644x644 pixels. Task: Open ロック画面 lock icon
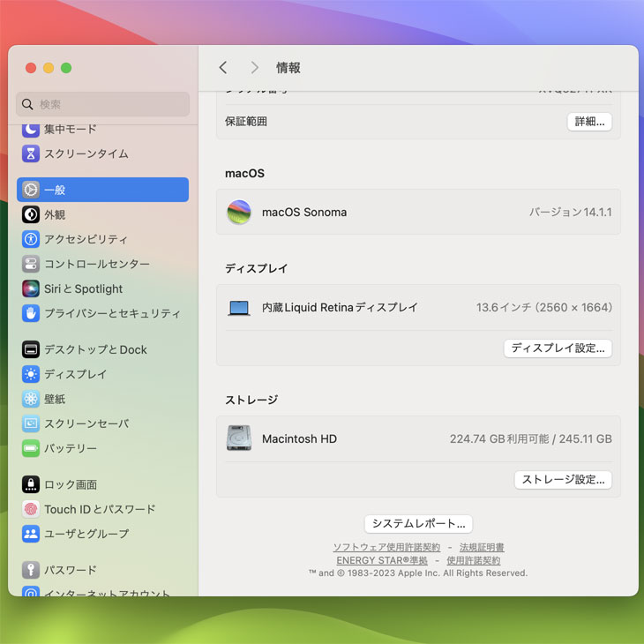[31, 484]
